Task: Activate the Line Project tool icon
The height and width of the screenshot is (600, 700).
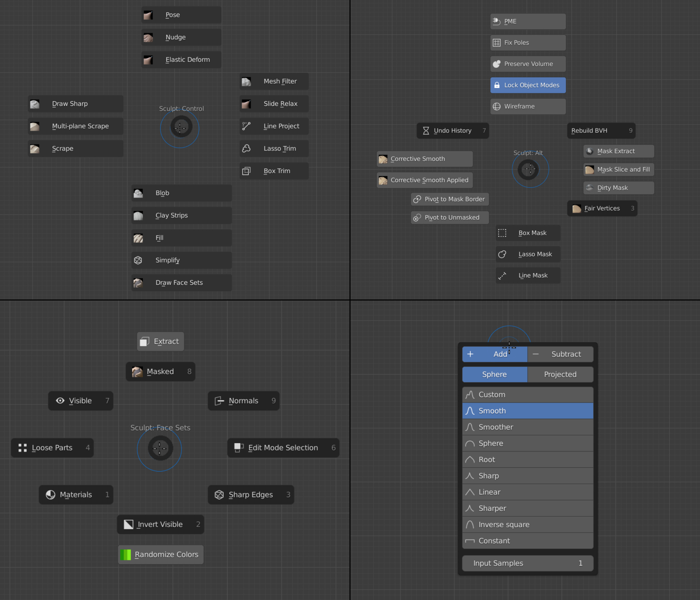Action: pos(246,126)
